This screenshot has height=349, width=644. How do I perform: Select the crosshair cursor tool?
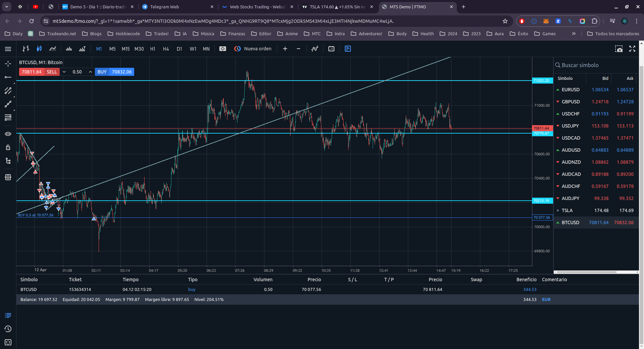[8, 64]
